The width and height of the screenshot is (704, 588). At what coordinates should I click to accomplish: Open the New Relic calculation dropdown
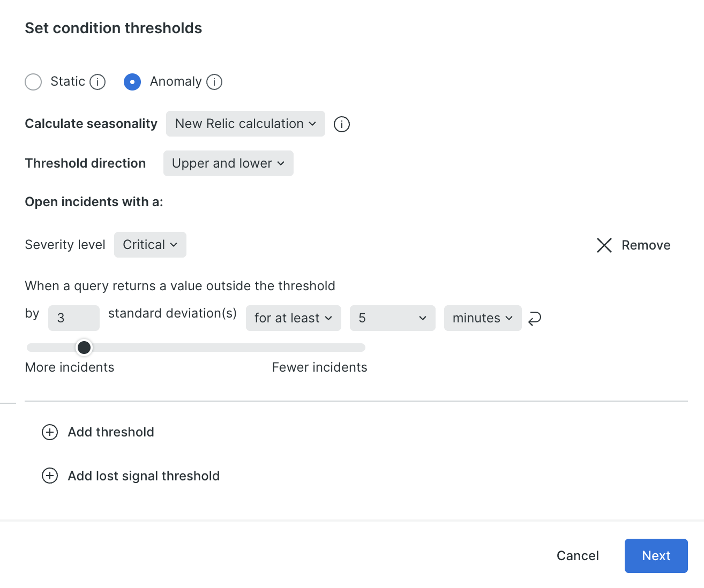[x=245, y=124]
